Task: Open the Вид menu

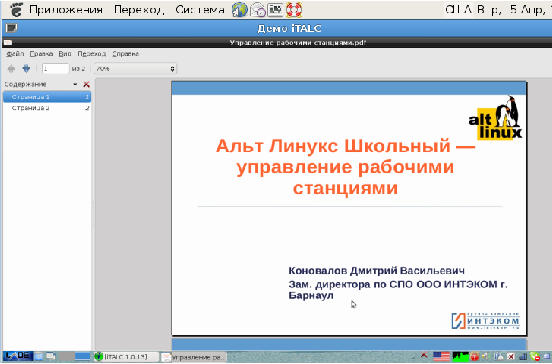Action: coord(65,54)
